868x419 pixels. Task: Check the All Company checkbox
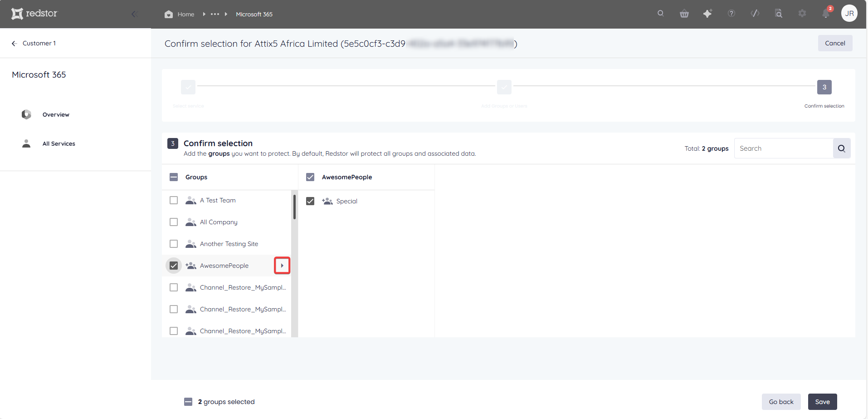click(174, 222)
